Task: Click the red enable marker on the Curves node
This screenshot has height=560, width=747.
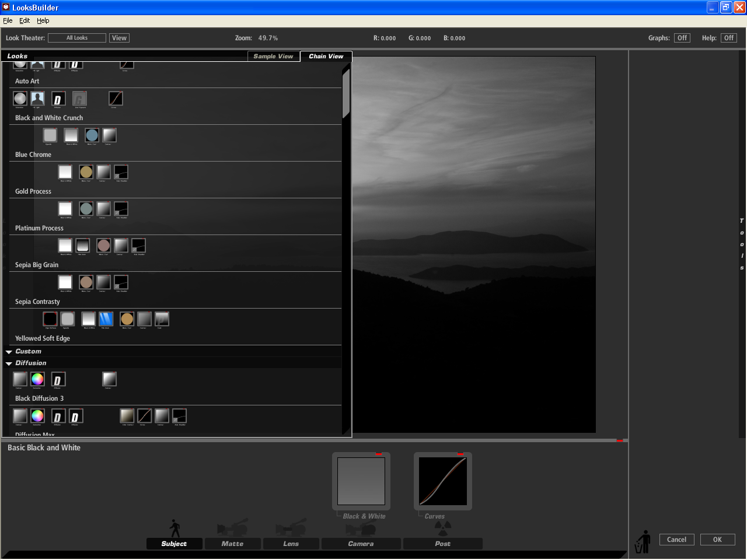Action: [461, 455]
